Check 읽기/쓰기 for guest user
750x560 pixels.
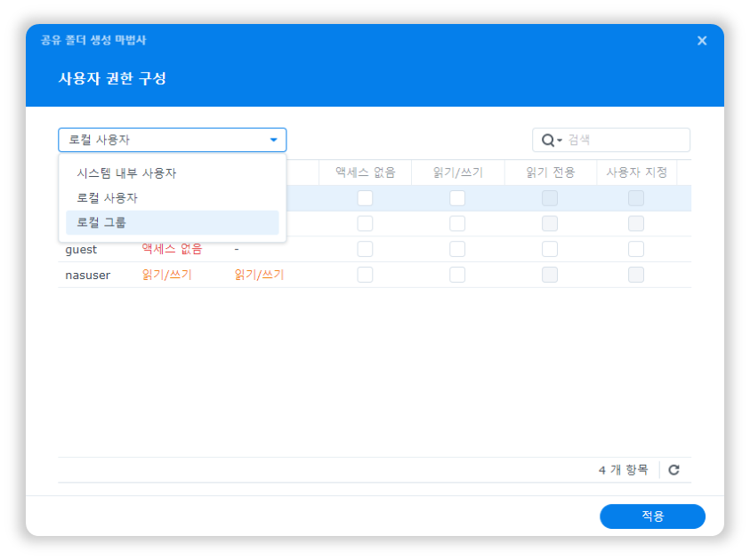pos(457,249)
